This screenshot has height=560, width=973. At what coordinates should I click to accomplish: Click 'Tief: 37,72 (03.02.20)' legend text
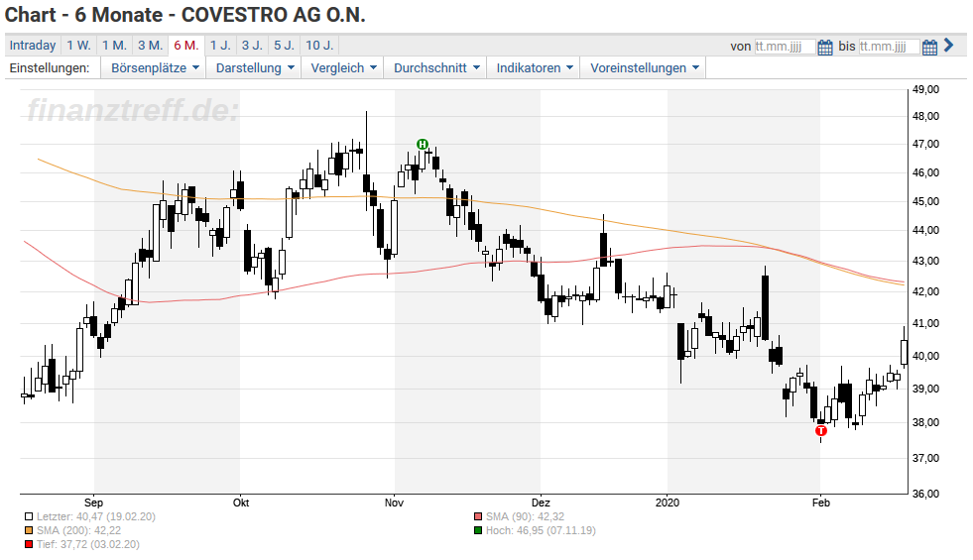(x=88, y=544)
